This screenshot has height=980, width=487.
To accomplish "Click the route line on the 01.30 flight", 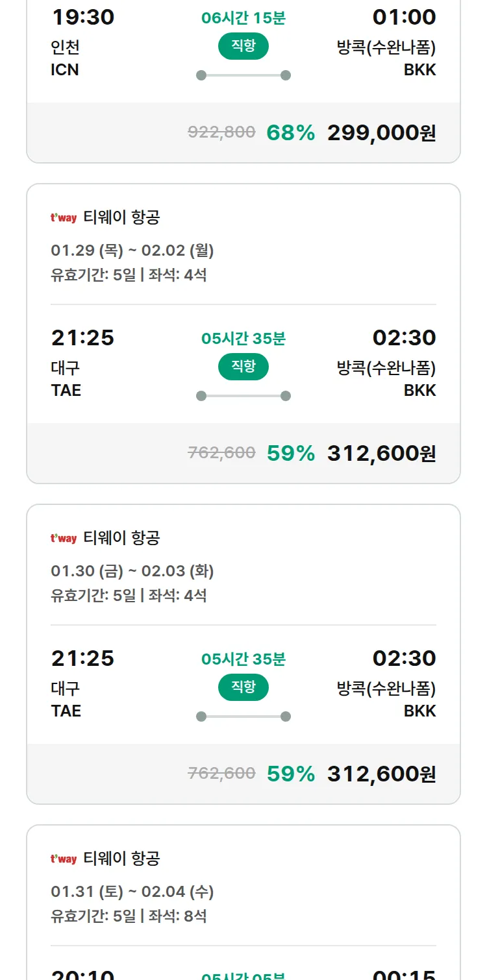I will tap(243, 717).
